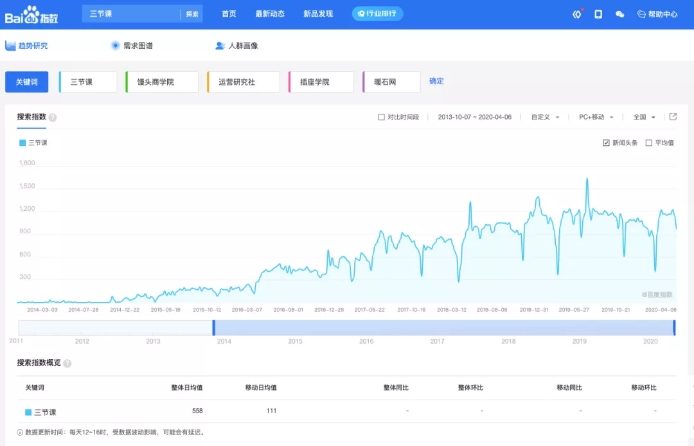The image size is (694, 446).
Task: Expand the 全国 region dropdown
Action: (645, 117)
